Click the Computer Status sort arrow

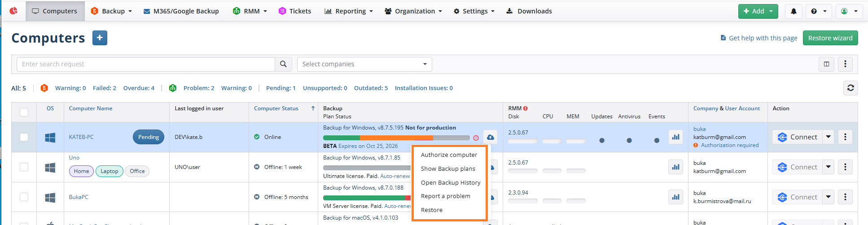[x=313, y=108]
